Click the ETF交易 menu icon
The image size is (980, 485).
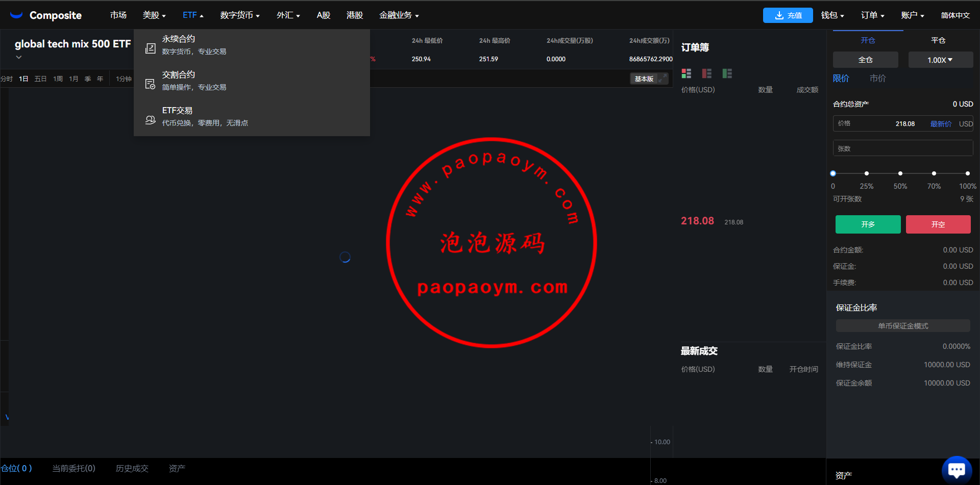(150, 120)
